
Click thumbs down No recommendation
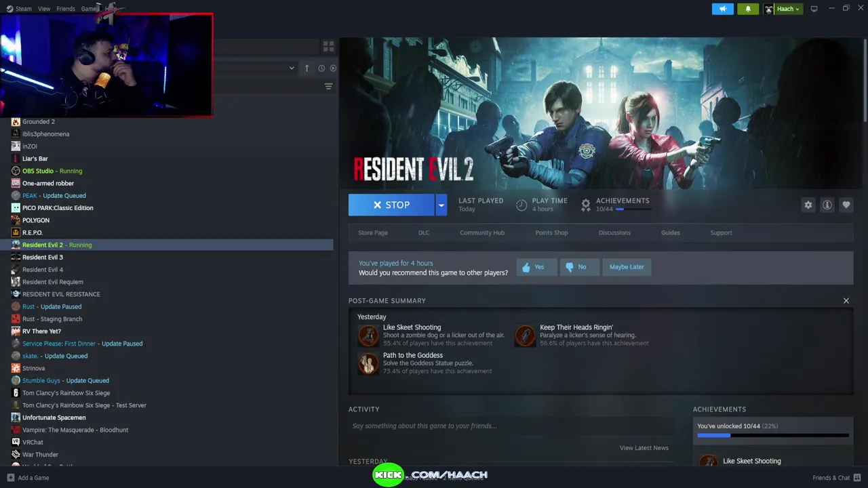coord(579,267)
